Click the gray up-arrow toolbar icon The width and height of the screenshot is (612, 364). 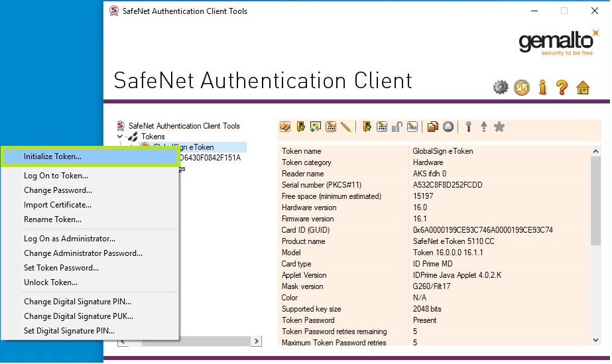484,127
